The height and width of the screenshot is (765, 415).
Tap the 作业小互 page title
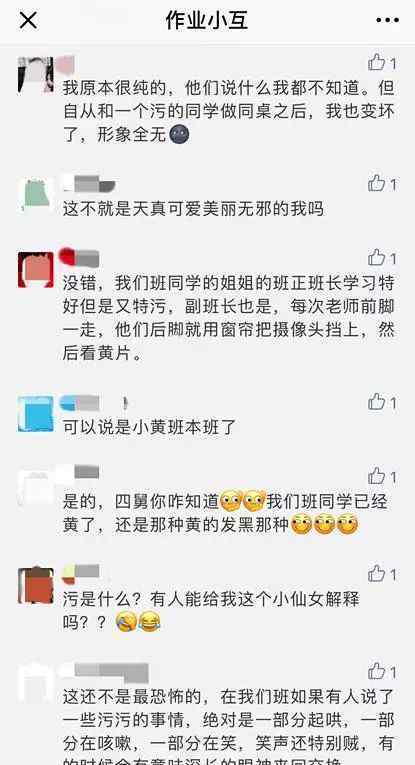(207, 20)
